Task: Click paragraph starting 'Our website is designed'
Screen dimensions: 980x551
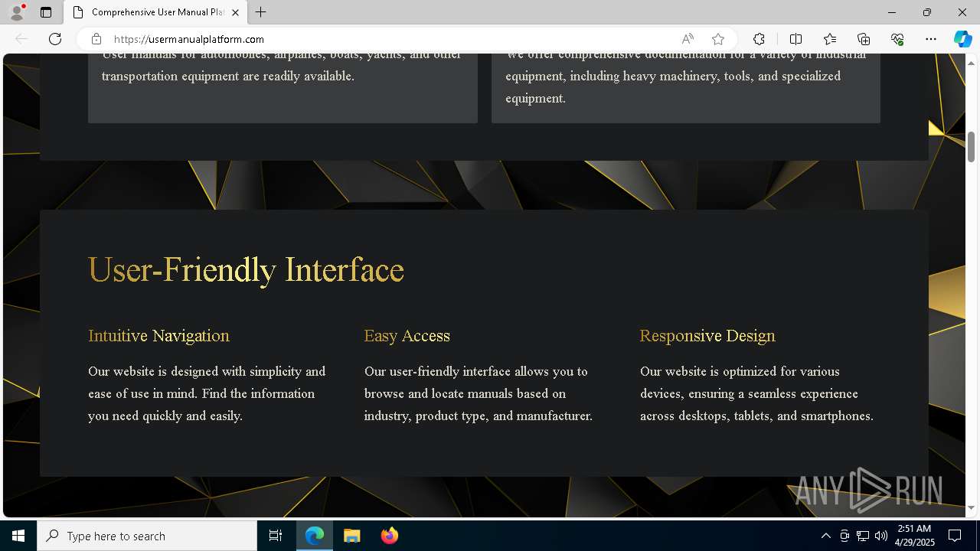Action: pyautogui.click(x=207, y=393)
